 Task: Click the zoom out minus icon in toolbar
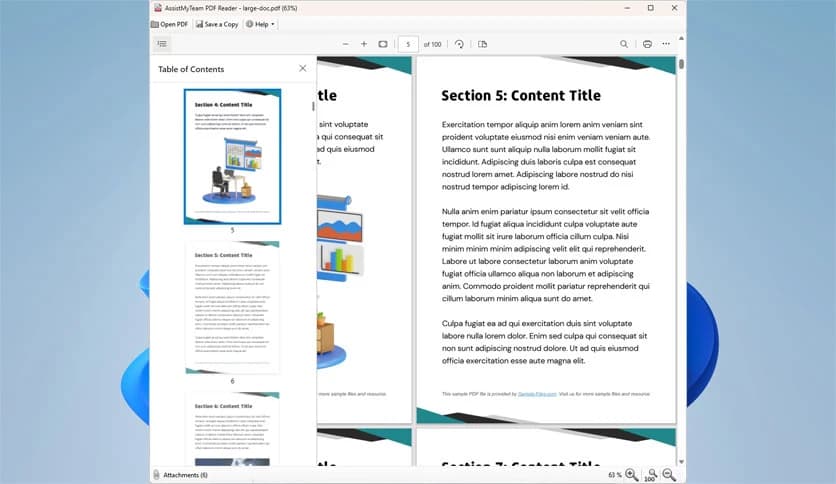click(x=345, y=44)
